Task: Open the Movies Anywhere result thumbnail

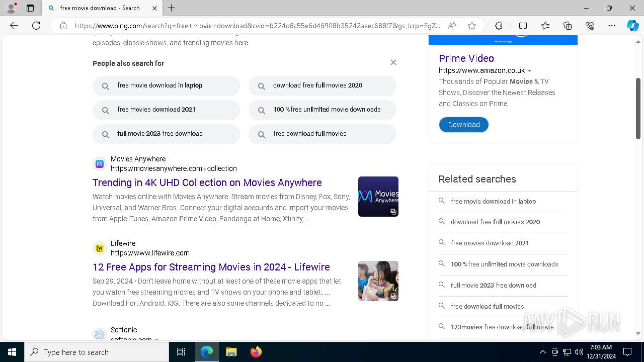Action: click(378, 197)
